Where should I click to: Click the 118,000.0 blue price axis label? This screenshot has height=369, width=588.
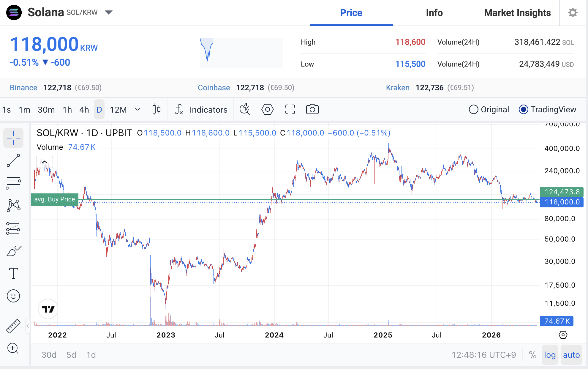click(x=562, y=202)
